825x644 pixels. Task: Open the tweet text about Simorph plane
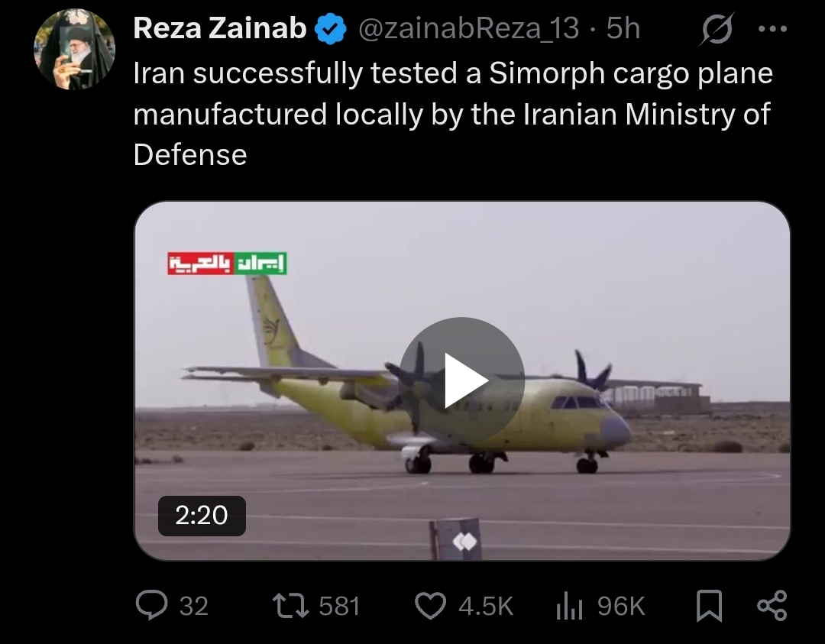(453, 114)
